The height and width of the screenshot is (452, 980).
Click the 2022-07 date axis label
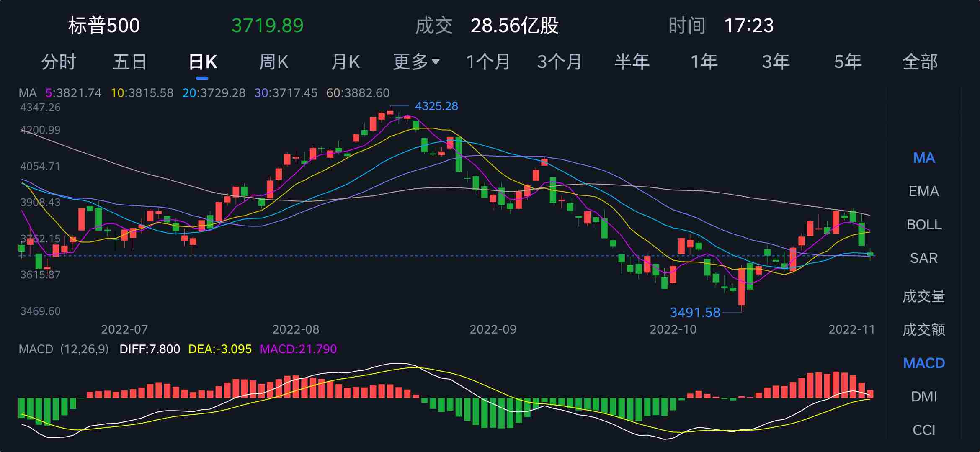pyautogui.click(x=124, y=329)
